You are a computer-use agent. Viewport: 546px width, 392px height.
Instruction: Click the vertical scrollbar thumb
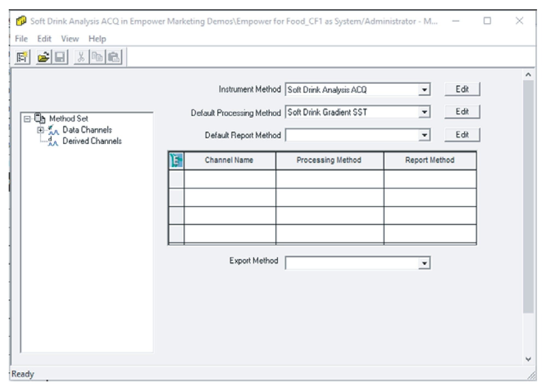pyautogui.click(x=528, y=196)
